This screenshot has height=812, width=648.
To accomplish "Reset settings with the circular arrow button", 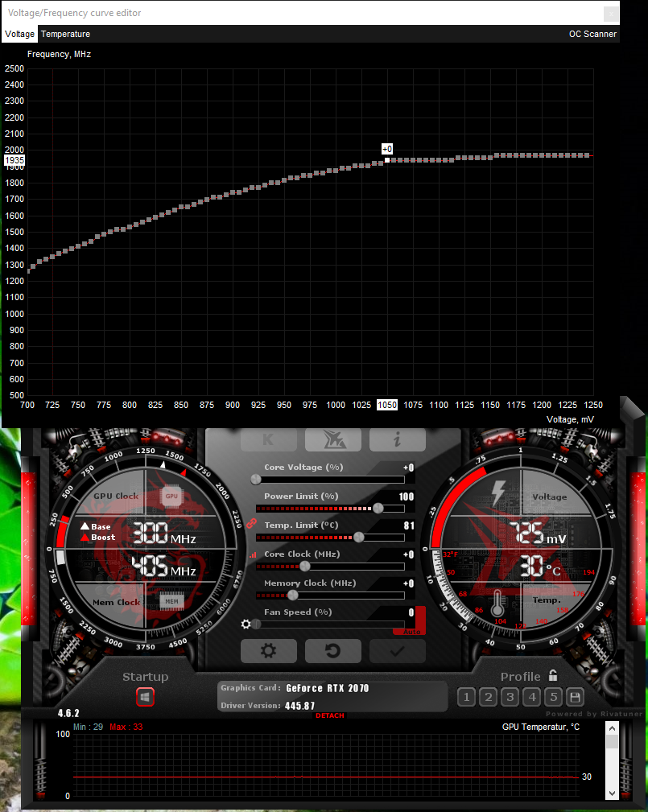I will click(333, 650).
